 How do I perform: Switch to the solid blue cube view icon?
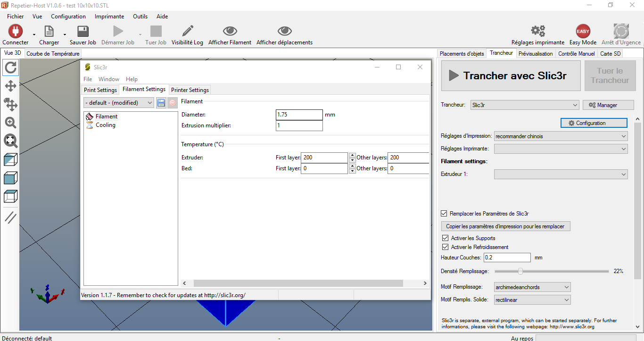(x=10, y=178)
